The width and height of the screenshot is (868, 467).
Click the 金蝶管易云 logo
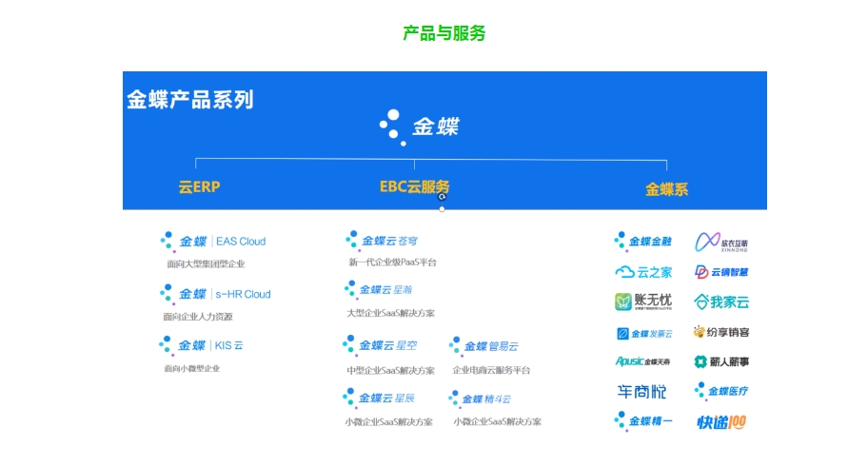click(x=483, y=346)
